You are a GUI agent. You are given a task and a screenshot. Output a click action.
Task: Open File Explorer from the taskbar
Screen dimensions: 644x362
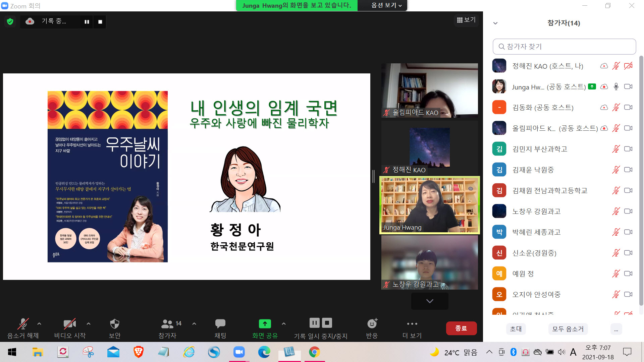tap(38, 352)
